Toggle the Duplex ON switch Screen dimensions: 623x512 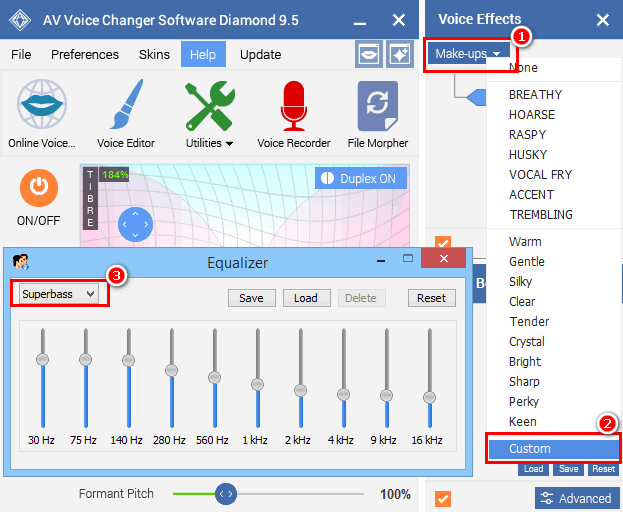tap(361, 178)
